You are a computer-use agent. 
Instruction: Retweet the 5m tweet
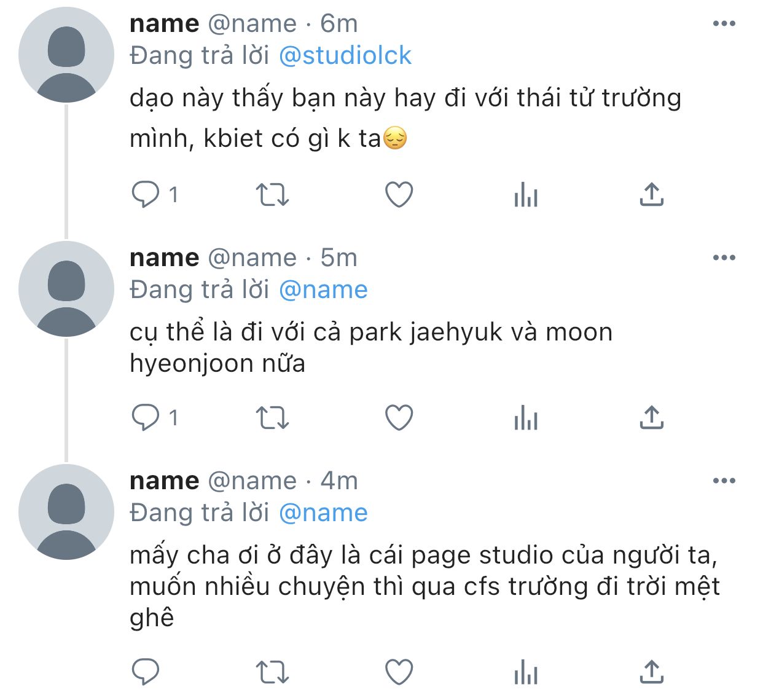pyautogui.click(x=272, y=418)
